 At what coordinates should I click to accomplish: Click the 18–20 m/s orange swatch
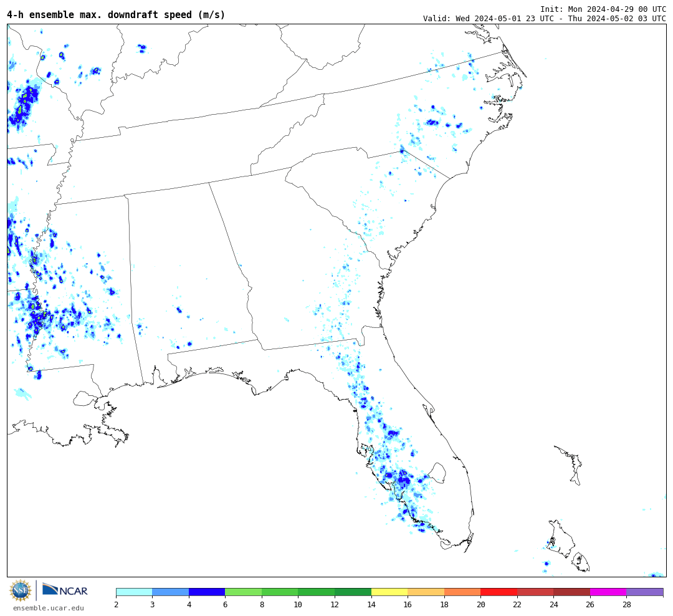point(462,592)
